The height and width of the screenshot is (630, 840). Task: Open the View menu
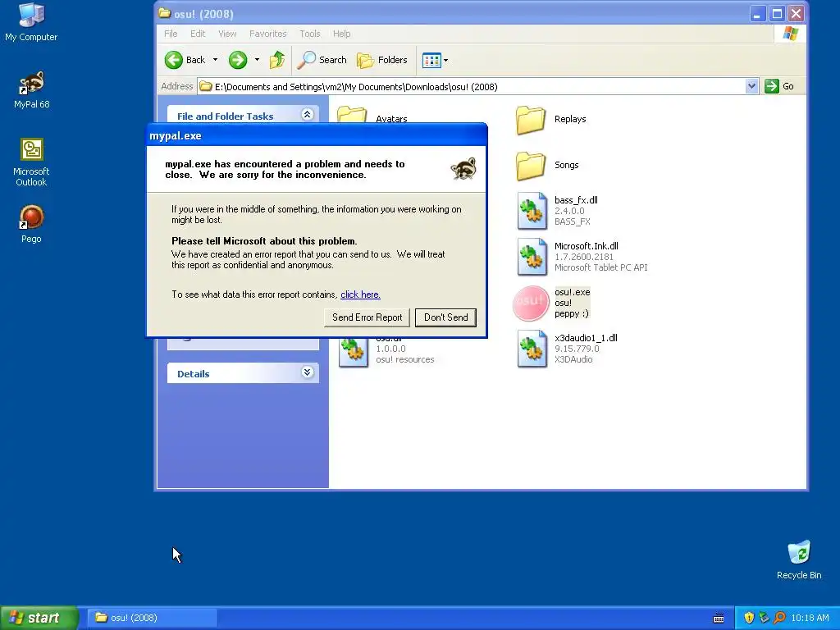point(227,34)
